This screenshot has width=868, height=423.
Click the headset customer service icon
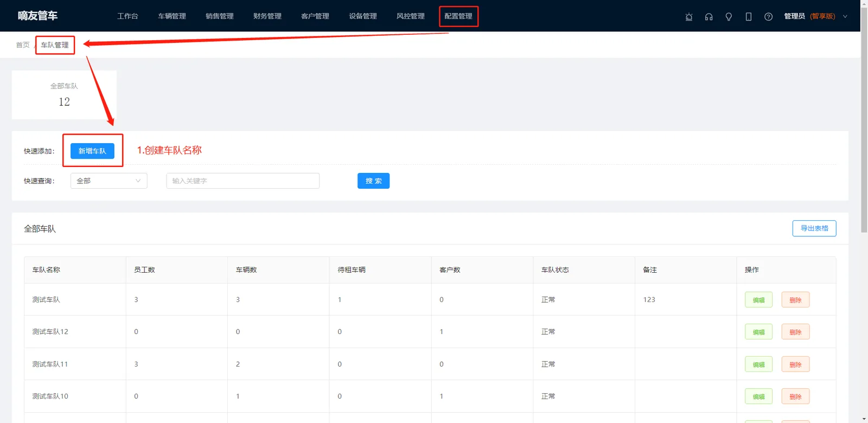pyautogui.click(x=709, y=16)
